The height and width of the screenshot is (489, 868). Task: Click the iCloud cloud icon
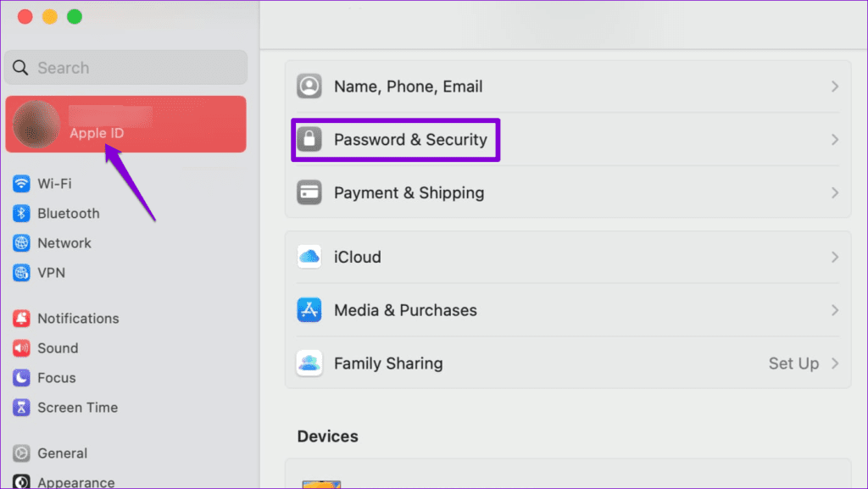(309, 257)
